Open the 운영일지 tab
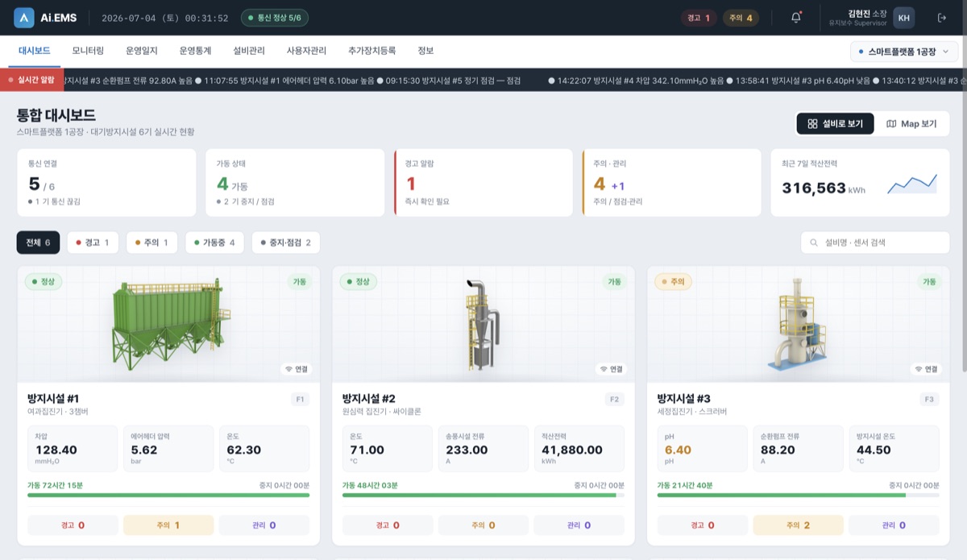 click(x=142, y=51)
